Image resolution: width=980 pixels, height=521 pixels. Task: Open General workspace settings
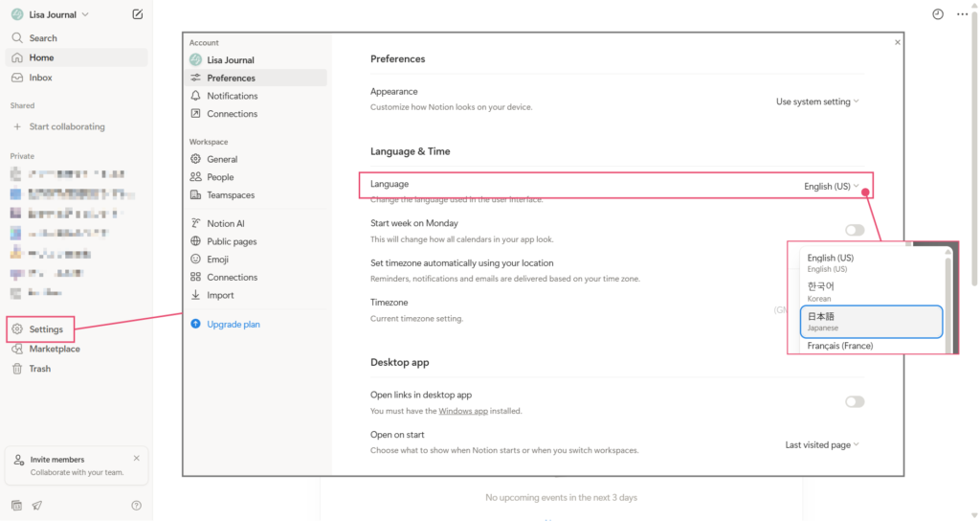(x=256, y=160)
